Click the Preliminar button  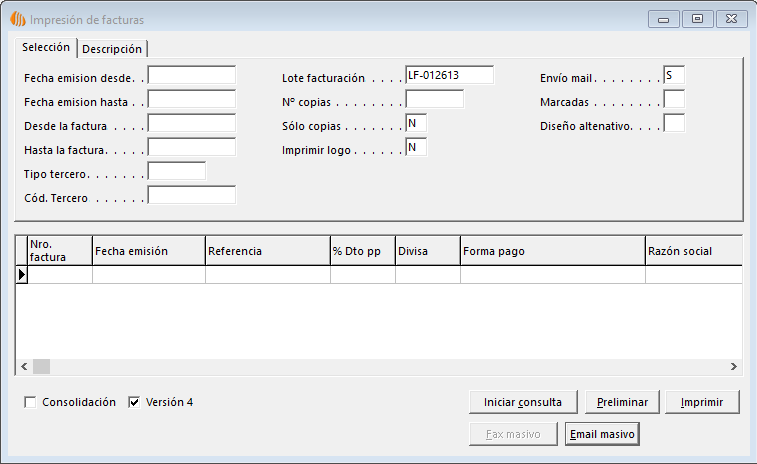pyautogui.click(x=622, y=402)
